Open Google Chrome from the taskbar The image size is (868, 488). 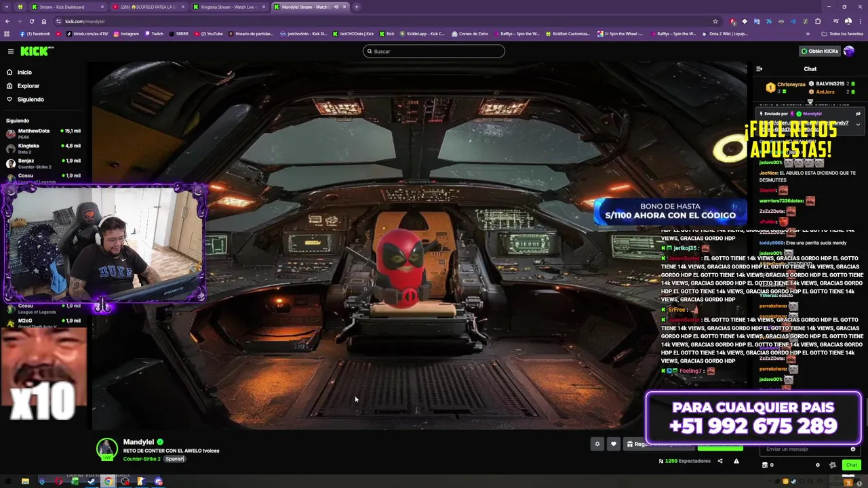click(x=108, y=481)
